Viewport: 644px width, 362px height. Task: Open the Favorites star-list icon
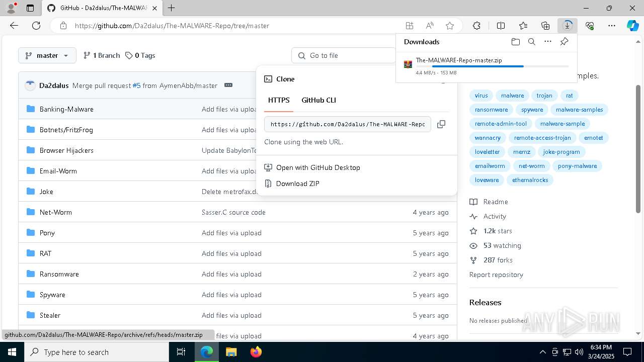(523, 26)
